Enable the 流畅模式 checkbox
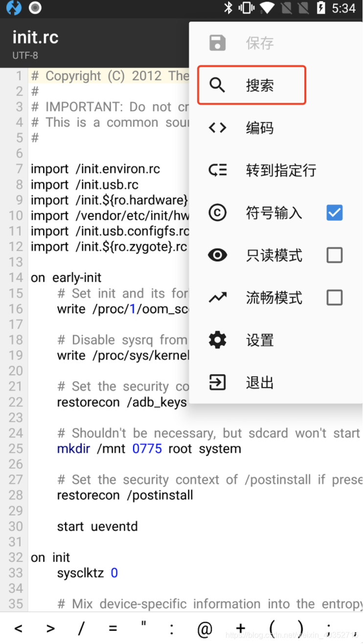This screenshot has width=363, height=644. pos(335,298)
